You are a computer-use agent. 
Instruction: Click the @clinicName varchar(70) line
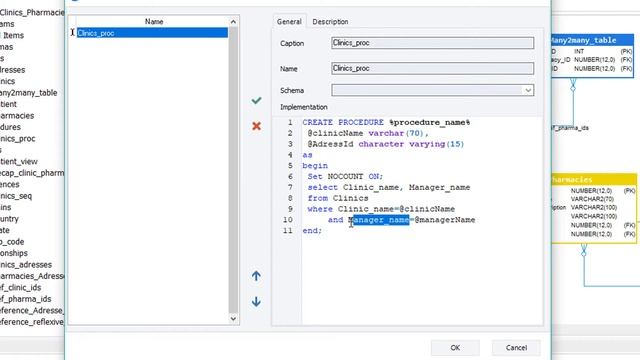(x=368, y=133)
